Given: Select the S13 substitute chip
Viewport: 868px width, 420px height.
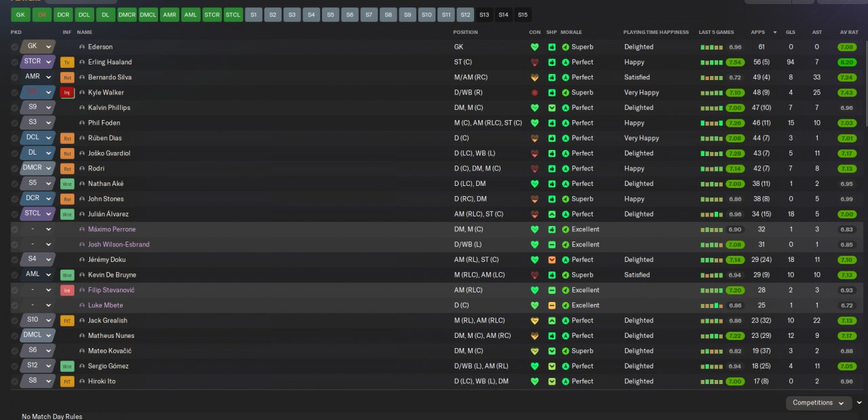Looking at the screenshot, I should click(x=484, y=14).
